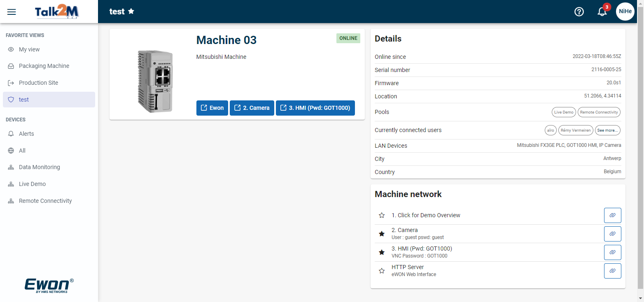This screenshot has width=644, height=302.
Task: Click the Machine 03 heading
Action: 226,40
